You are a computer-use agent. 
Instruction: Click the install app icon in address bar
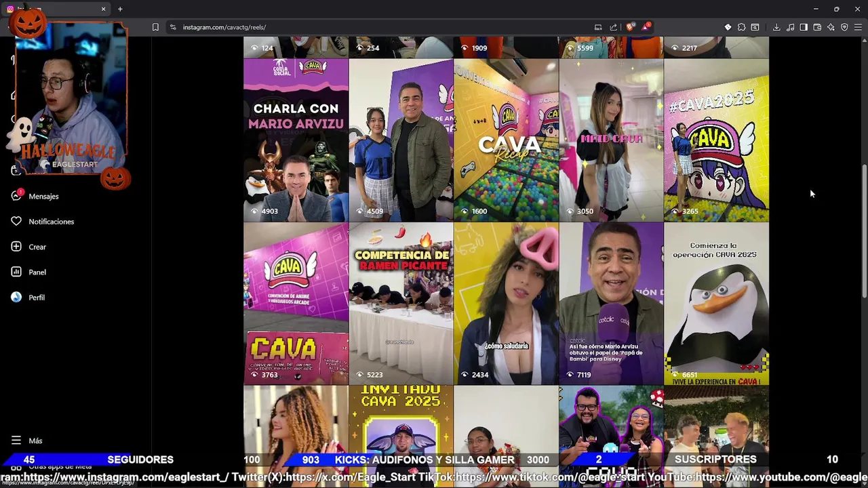point(598,27)
